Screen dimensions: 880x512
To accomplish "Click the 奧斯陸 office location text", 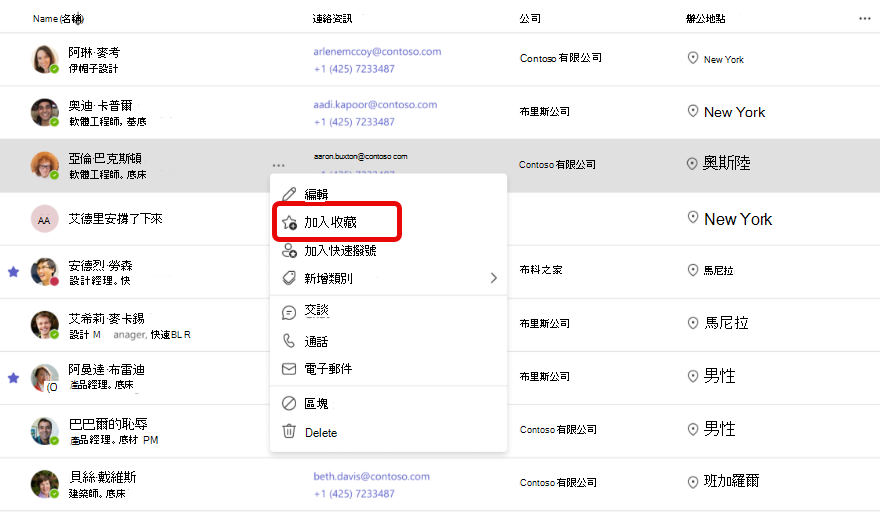I will 727,163.
